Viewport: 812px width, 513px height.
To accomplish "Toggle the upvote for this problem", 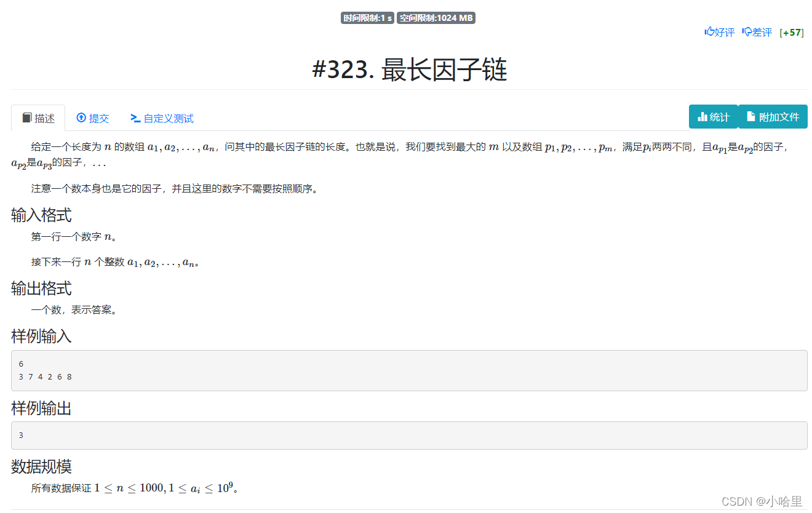I will point(719,32).
